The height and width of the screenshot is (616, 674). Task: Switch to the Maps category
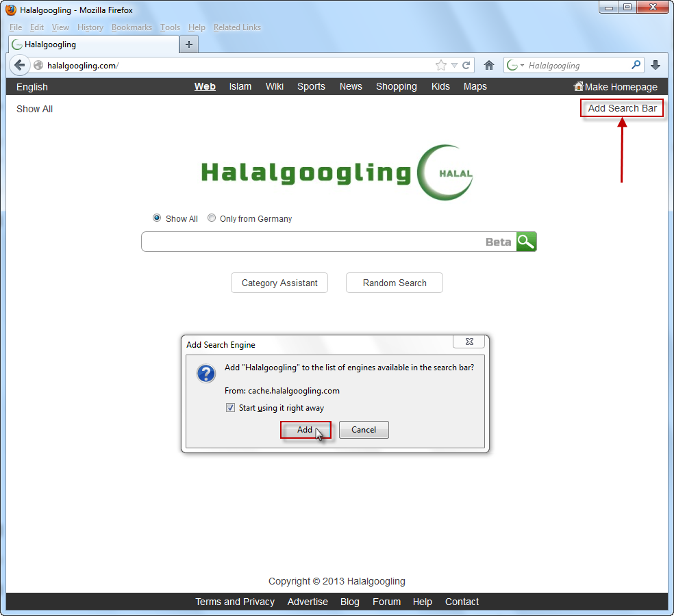475,86
